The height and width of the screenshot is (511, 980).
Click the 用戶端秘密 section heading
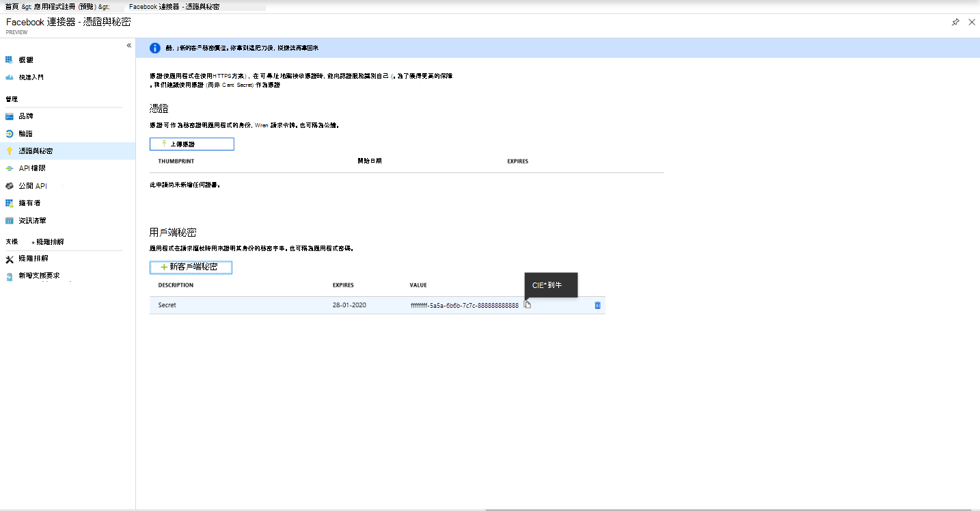[173, 233]
